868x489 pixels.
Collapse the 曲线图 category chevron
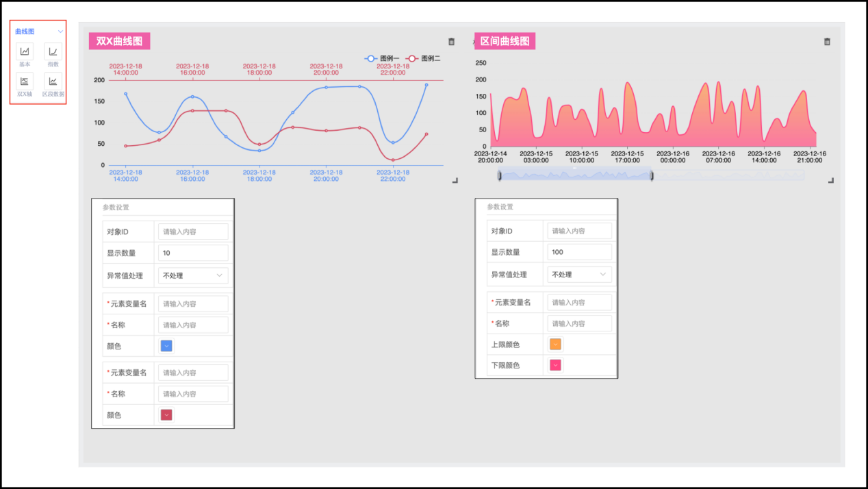tap(60, 32)
